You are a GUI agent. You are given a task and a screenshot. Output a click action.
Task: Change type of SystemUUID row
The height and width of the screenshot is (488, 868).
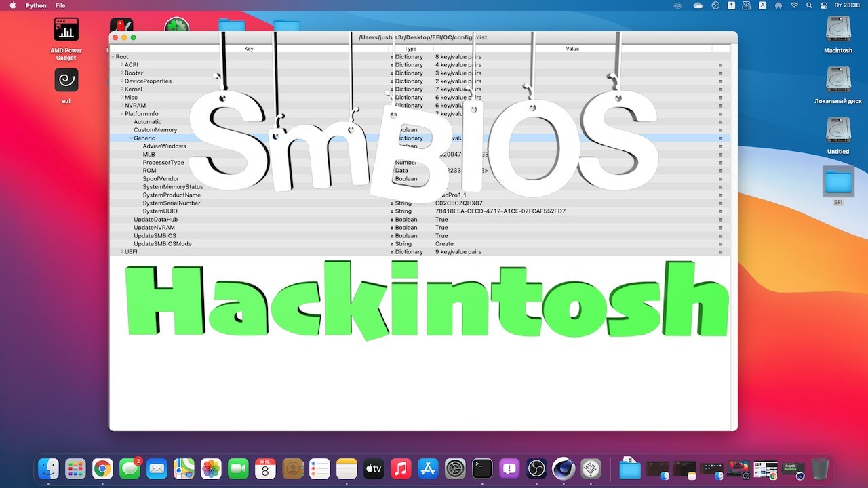[x=392, y=211]
